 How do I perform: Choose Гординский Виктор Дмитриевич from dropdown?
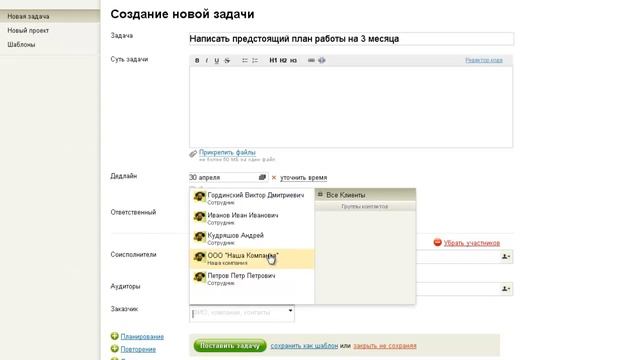coord(252,198)
